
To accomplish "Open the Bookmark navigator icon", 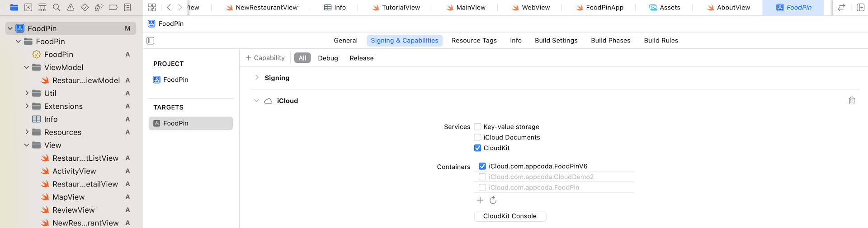I will tap(42, 7).
